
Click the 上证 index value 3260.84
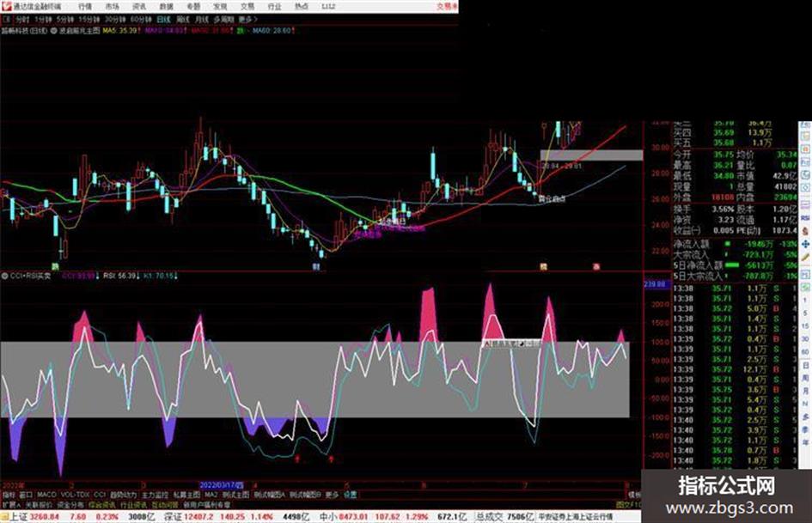click(x=45, y=517)
